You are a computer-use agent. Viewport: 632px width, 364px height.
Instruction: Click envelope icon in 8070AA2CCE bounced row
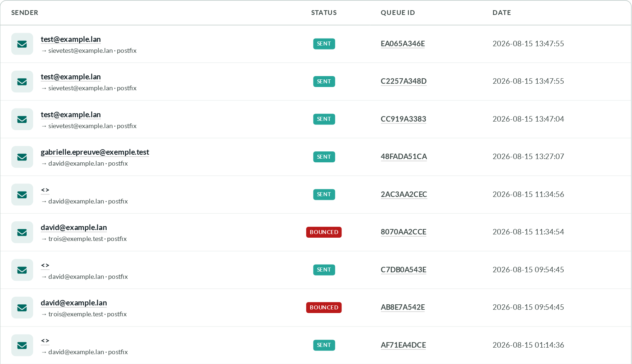pos(22,232)
